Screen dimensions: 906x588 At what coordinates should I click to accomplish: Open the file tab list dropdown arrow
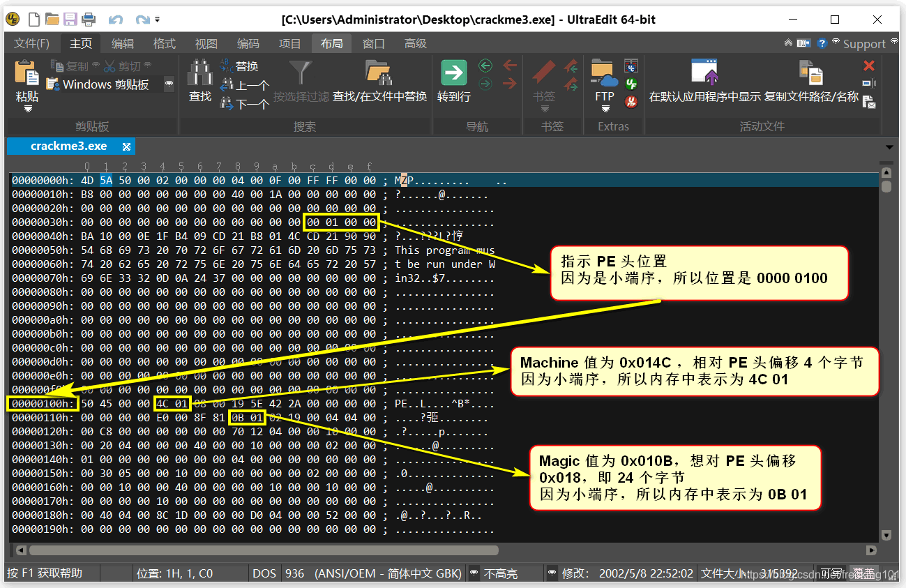click(x=889, y=147)
